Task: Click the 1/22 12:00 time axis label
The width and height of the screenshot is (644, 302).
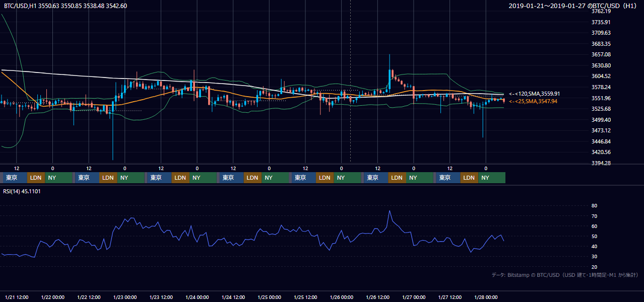Action: pos(89,297)
